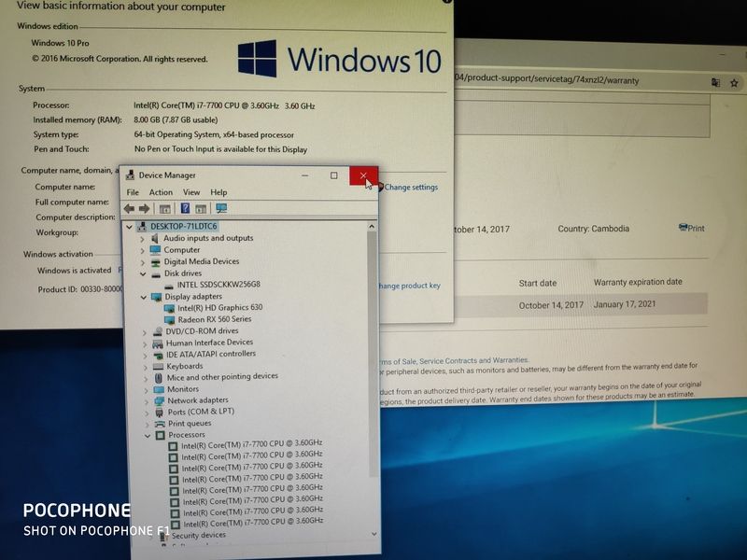Click the browser translate page icon
Image resolution: width=747 pixels, height=560 pixels.
pyautogui.click(x=715, y=82)
